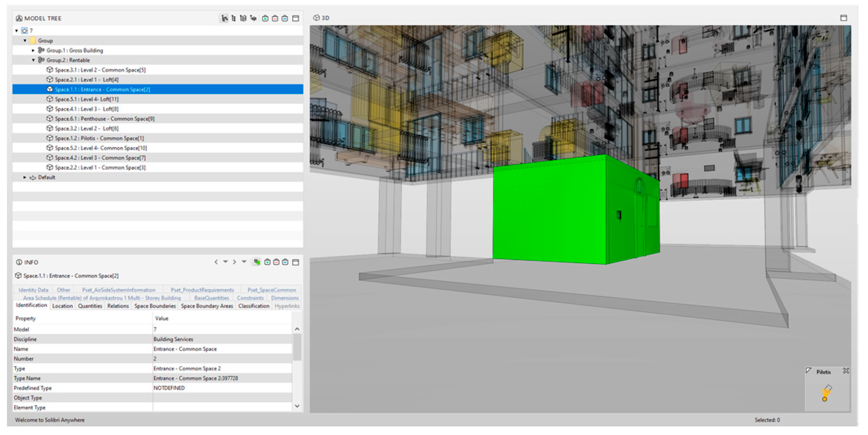Select Space.1.2 Pilotis - Common Space item
This screenshot has height=435, width=868.
click(99, 138)
